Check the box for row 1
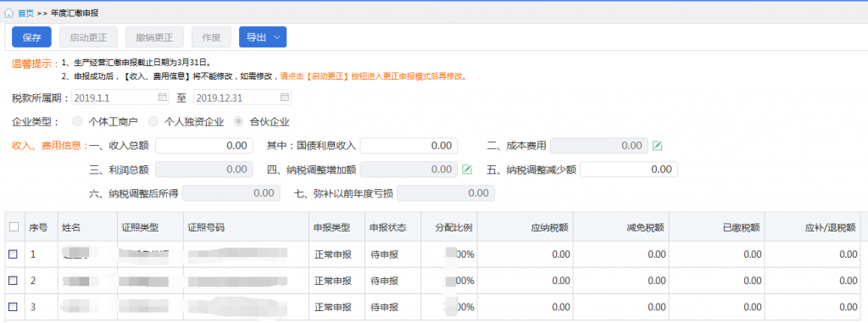The image size is (868, 323). tap(14, 253)
